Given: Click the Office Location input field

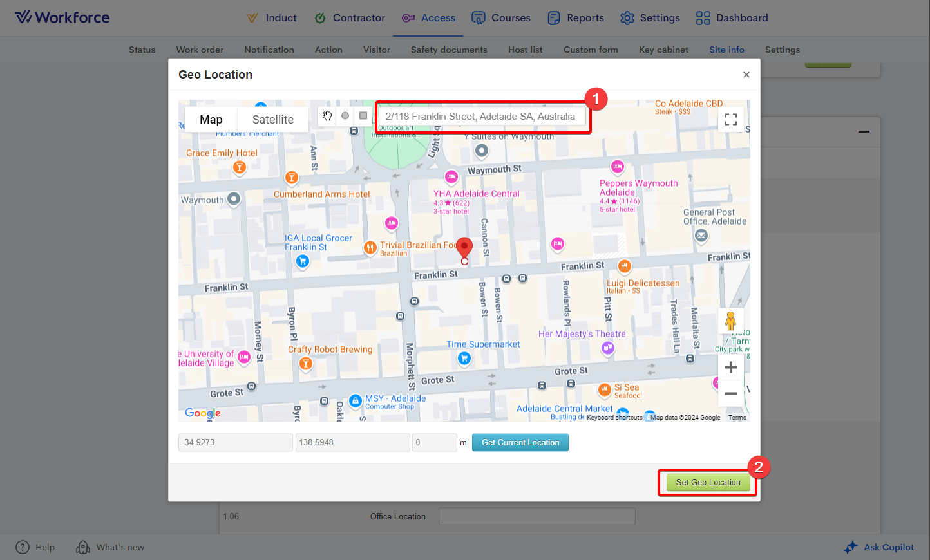Looking at the screenshot, I should pyautogui.click(x=536, y=516).
